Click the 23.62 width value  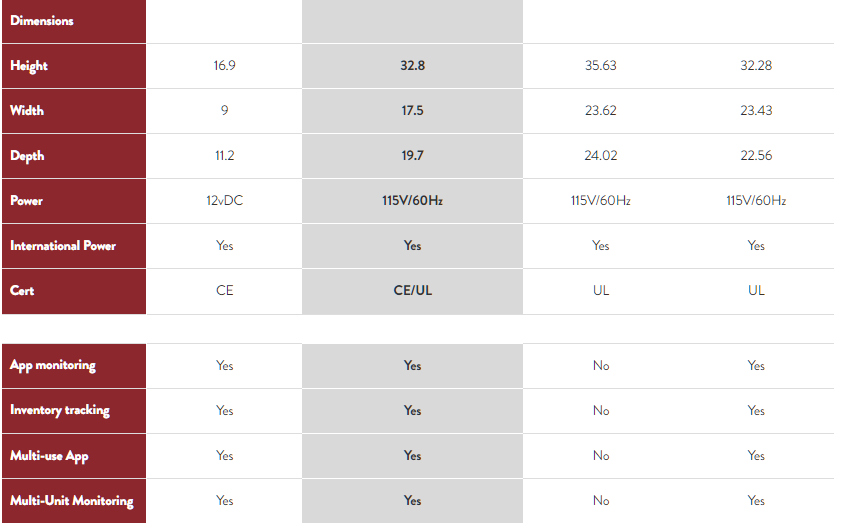point(601,110)
